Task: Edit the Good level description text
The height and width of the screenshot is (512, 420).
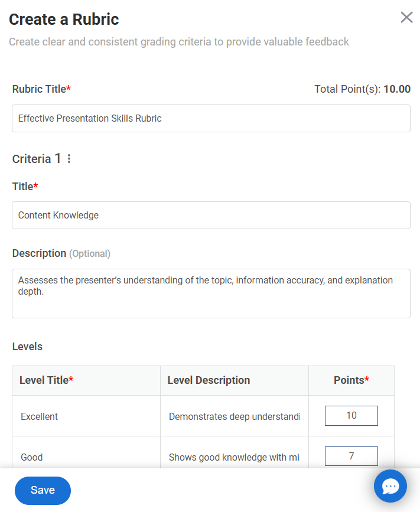Action: [234, 457]
